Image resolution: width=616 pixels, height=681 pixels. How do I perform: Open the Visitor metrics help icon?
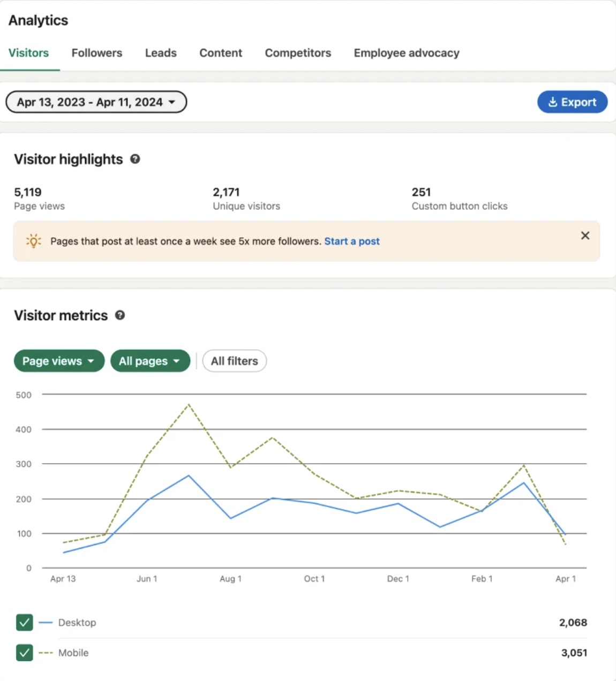pos(120,315)
